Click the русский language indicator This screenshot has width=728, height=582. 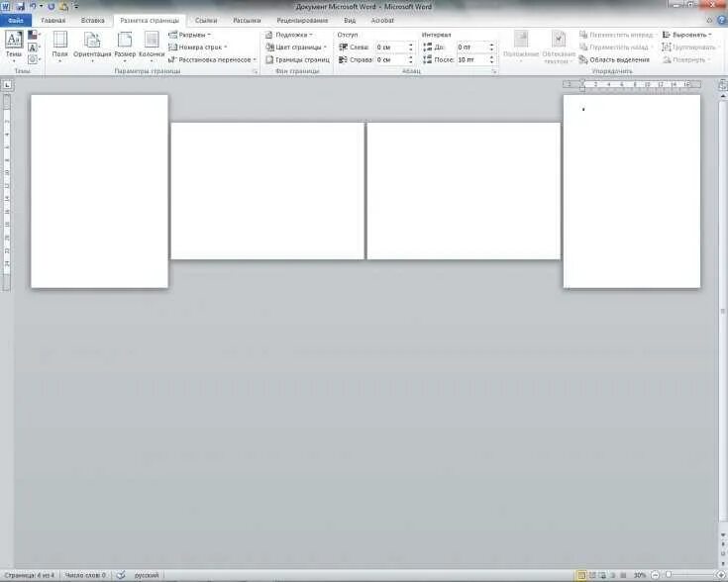[147, 575]
